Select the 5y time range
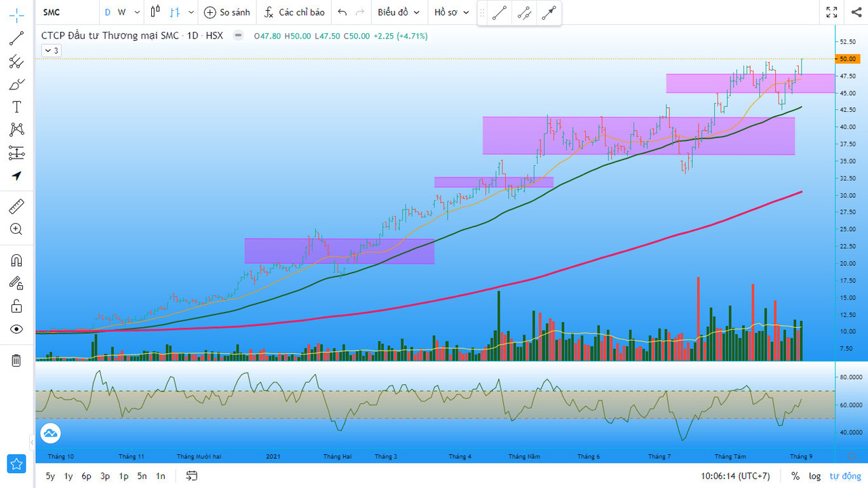The image size is (868, 488). tap(51, 476)
